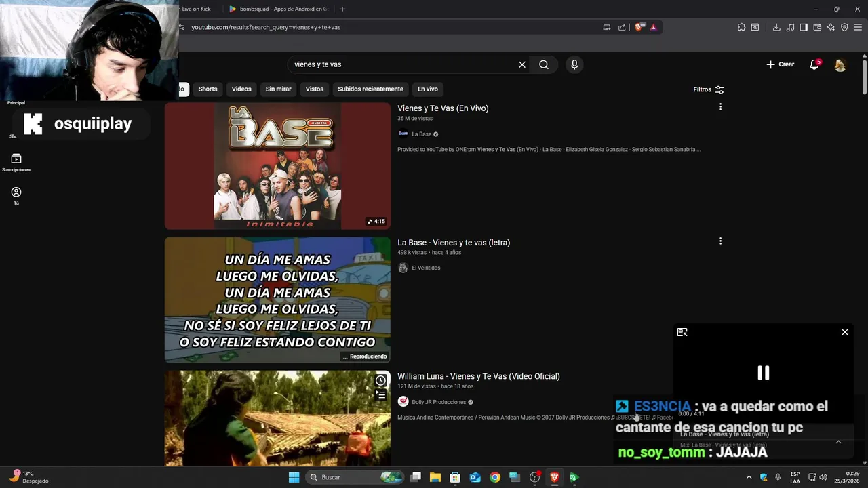
Task: Open more options for La Base letra video
Action: coord(720,241)
